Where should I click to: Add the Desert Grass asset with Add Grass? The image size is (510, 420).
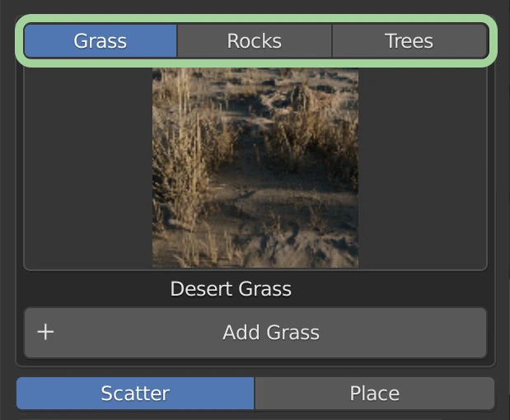tap(270, 333)
